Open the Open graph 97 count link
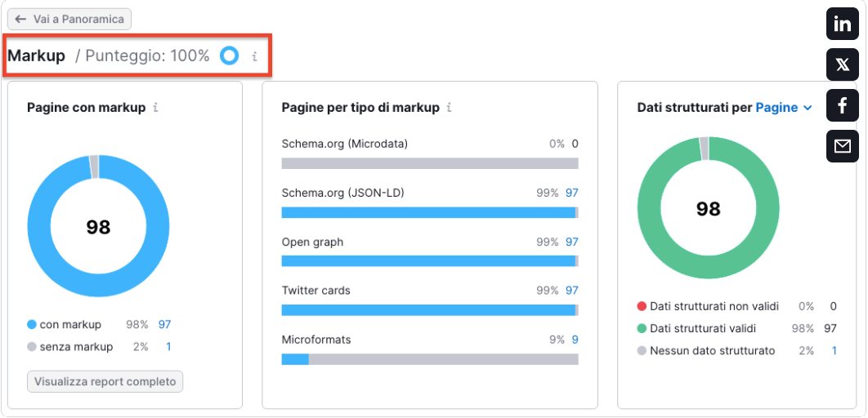Viewport: 868px width, 418px height. 572,242
